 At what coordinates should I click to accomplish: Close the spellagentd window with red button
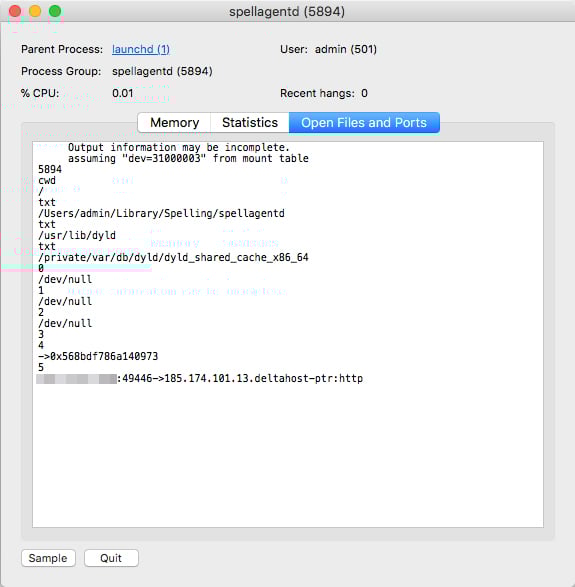(x=15, y=11)
